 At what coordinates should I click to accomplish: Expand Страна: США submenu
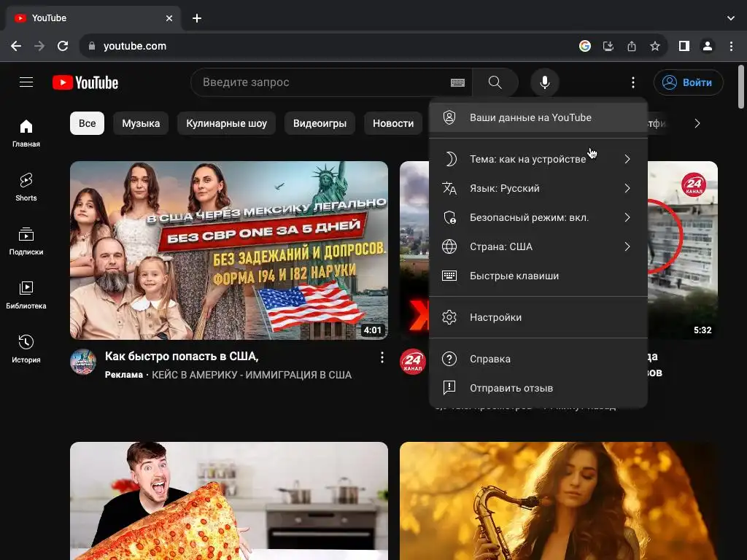pyautogui.click(x=538, y=246)
